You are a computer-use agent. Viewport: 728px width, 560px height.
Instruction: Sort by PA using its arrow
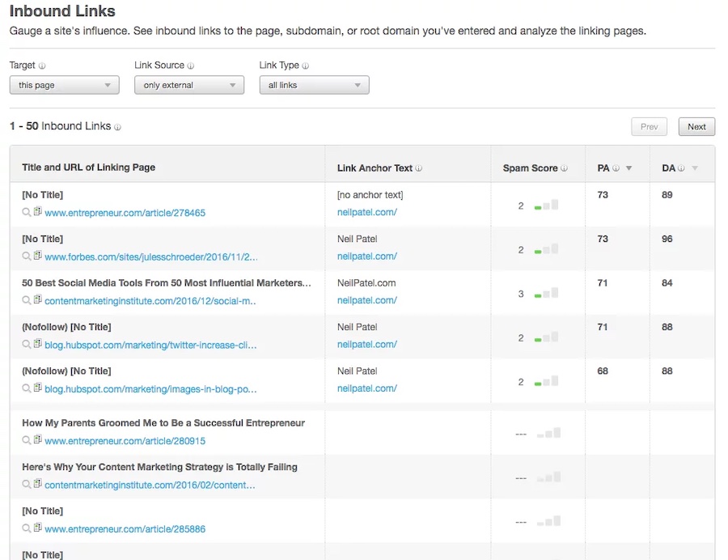pyautogui.click(x=629, y=168)
